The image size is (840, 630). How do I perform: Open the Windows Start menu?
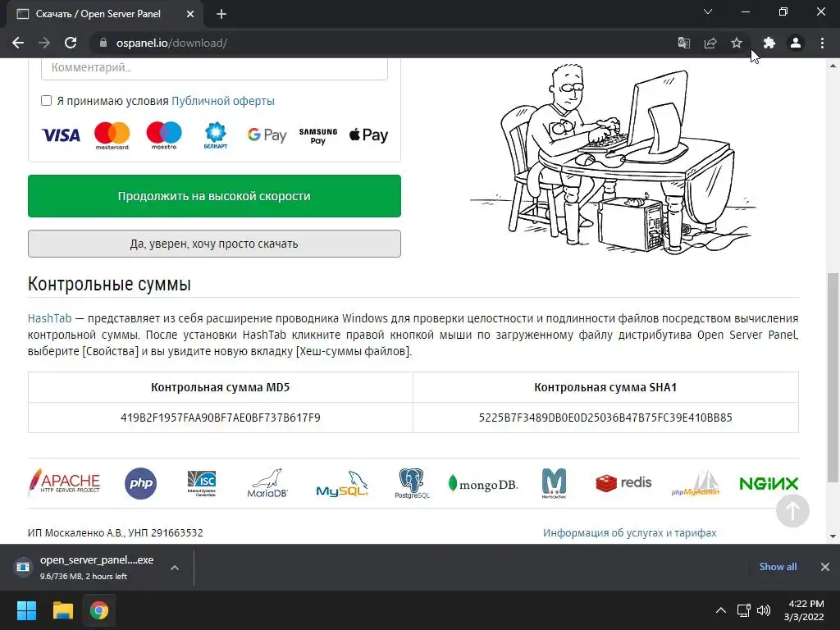pos(26,610)
